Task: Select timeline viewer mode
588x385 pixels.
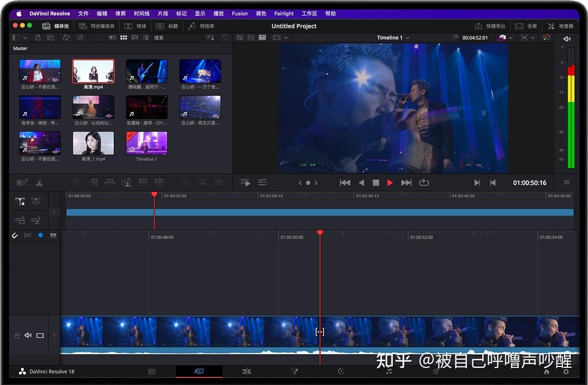Action: click(262, 38)
